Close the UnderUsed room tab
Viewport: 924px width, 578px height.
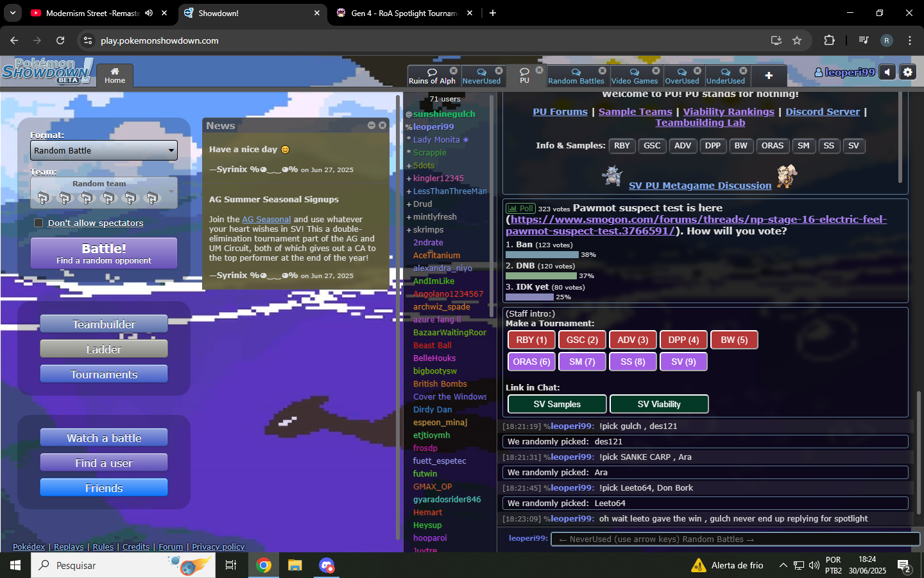743,71
